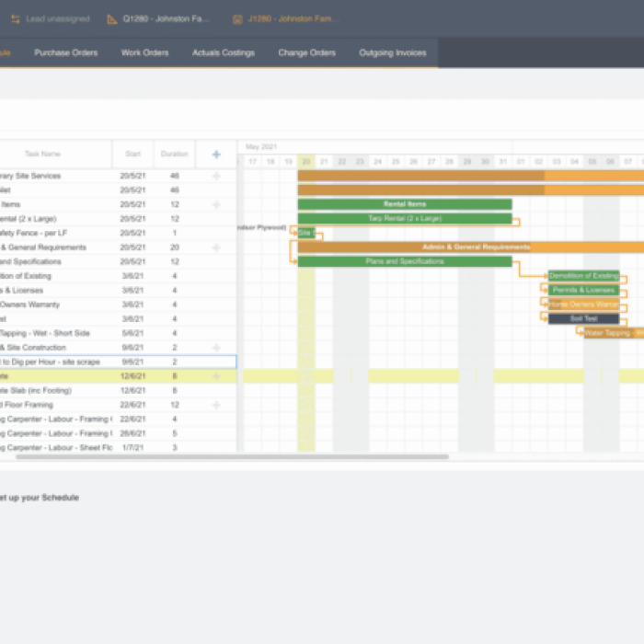Sort by the Duration column header
644x644 pixels.
(174, 154)
